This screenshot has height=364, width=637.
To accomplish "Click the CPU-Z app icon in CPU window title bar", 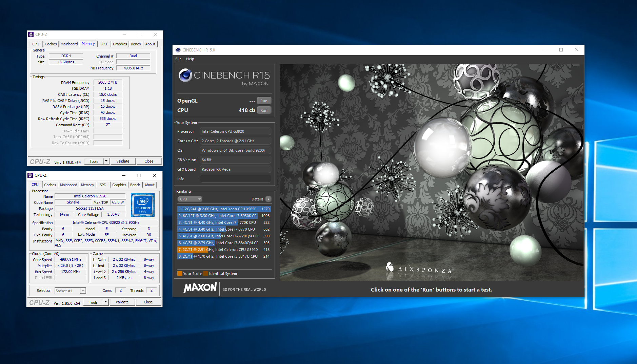I will (x=30, y=175).
